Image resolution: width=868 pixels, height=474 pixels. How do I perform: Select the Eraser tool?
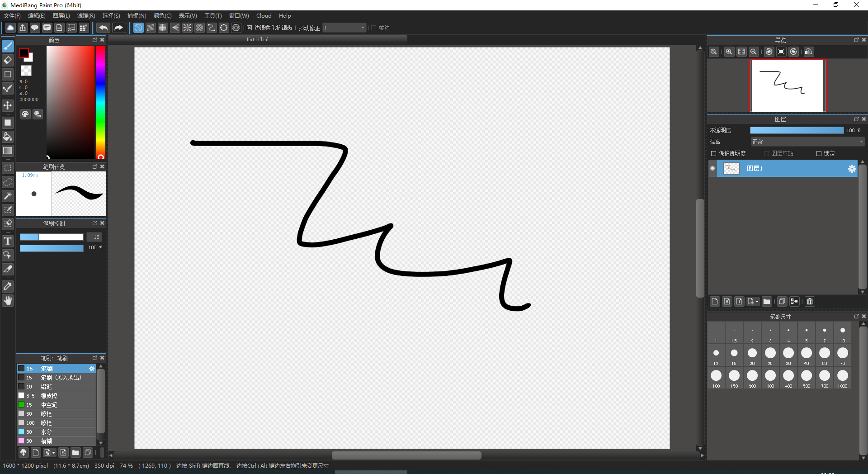coord(8,60)
